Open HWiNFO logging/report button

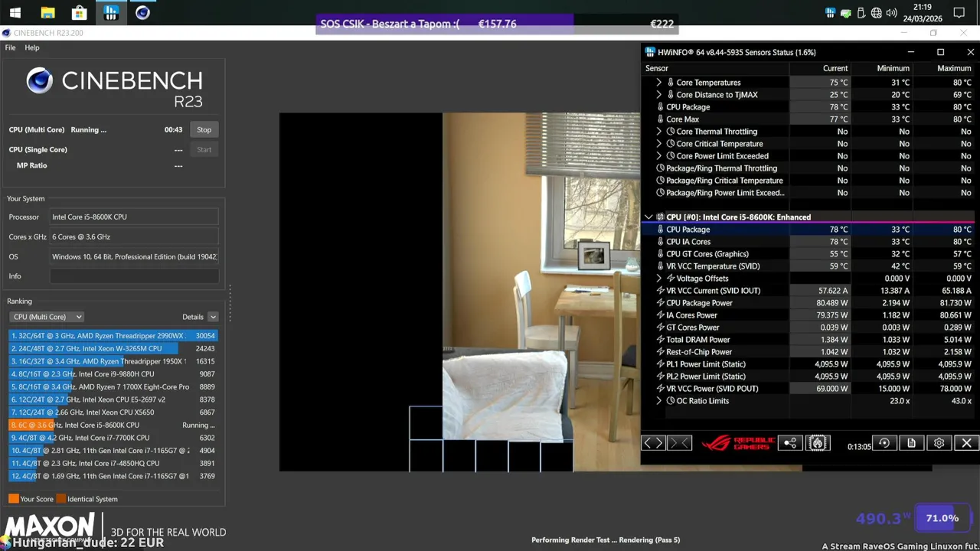click(x=911, y=443)
